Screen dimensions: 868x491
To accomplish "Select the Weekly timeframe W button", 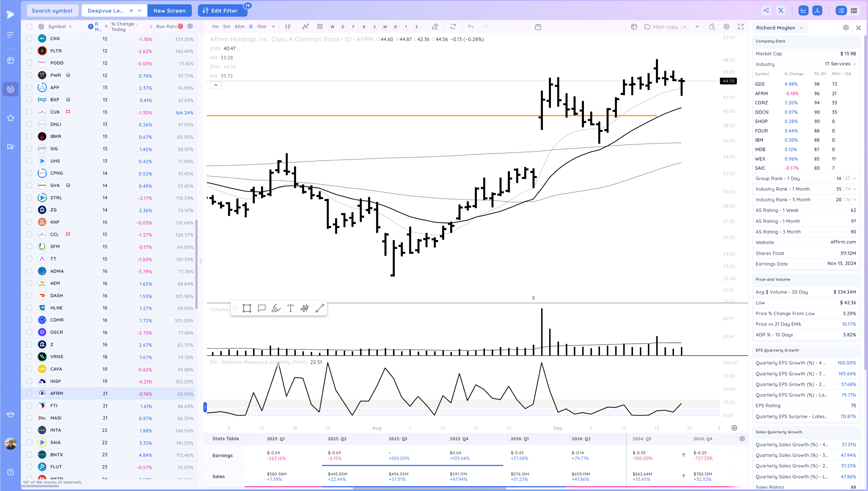I will point(332,27).
